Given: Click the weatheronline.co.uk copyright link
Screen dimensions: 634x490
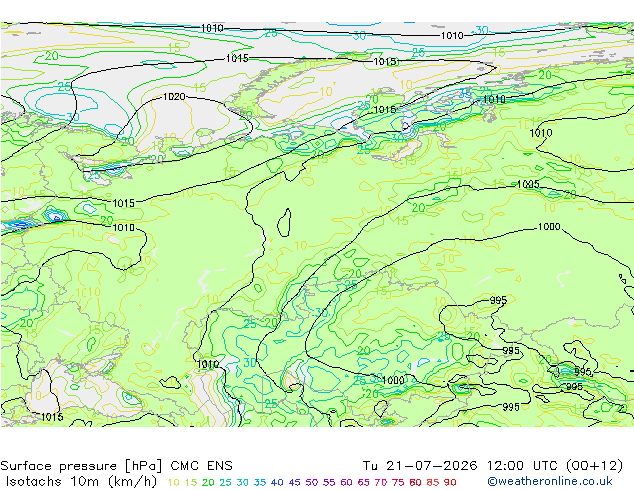Looking at the screenshot, I should click(549, 482).
